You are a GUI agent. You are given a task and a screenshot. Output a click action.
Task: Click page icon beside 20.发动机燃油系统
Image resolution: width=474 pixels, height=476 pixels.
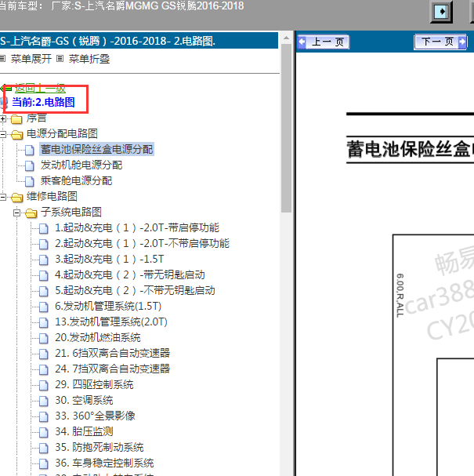[x=44, y=339]
